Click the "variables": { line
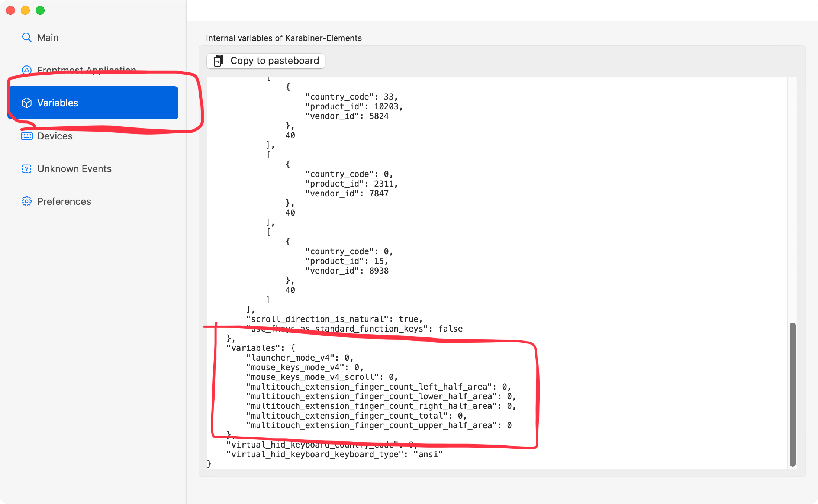Screen dimensions: 818x504 [261, 348]
